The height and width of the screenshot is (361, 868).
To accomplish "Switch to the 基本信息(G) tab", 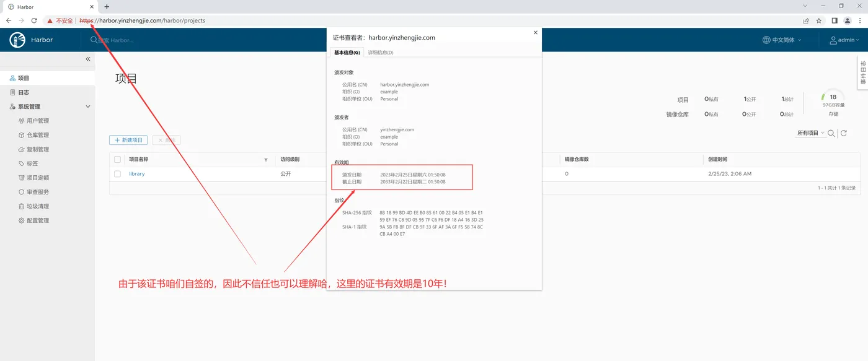I will click(347, 53).
